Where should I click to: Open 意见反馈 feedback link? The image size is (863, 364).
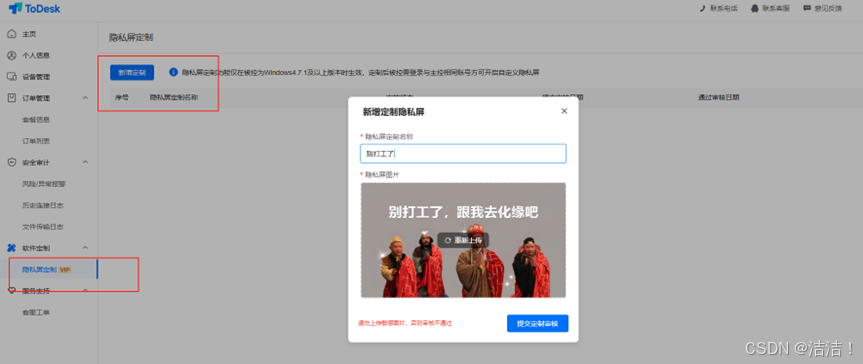pos(822,8)
